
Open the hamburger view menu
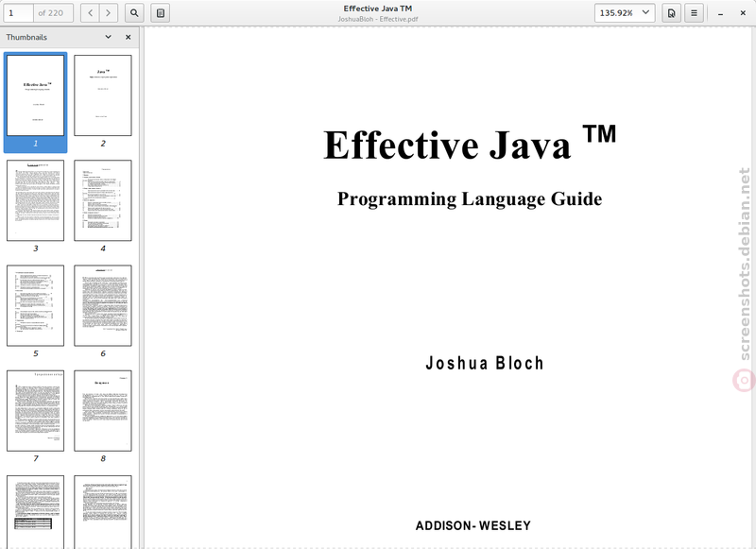click(x=694, y=13)
